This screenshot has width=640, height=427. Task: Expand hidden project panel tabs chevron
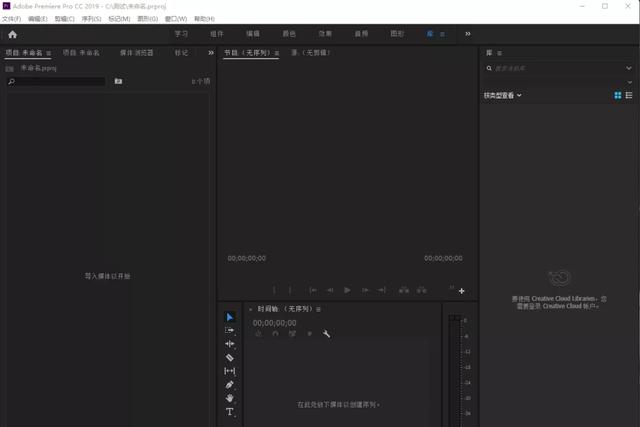tap(211, 53)
